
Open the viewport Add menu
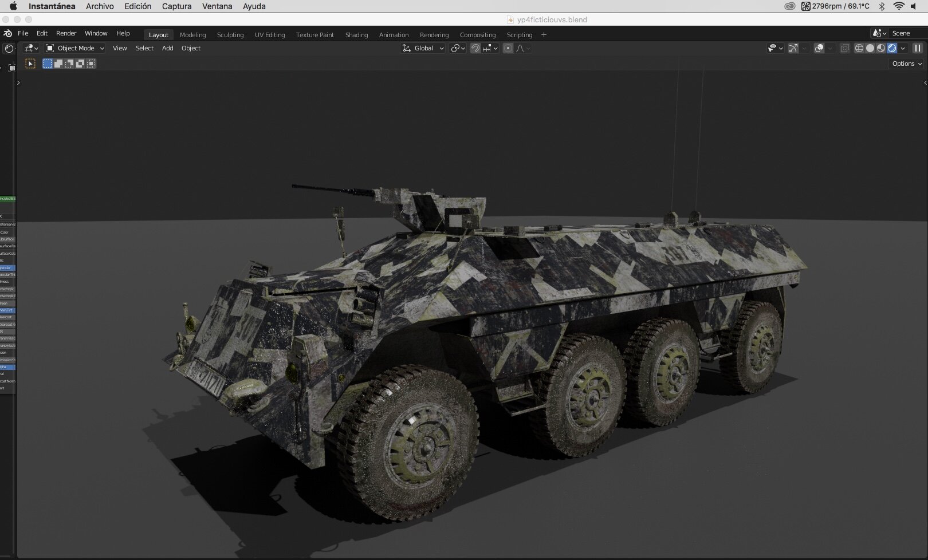[x=168, y=48]
